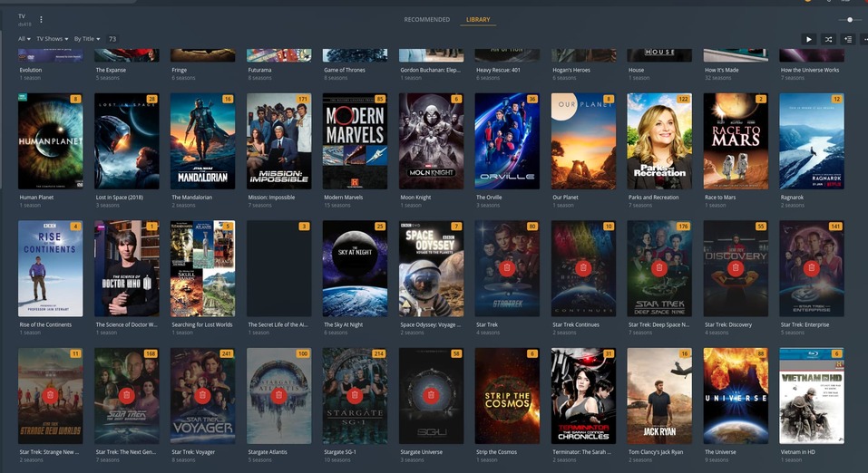
Task: Open The Science of Doctor Who poster
Action: [127, 268]
